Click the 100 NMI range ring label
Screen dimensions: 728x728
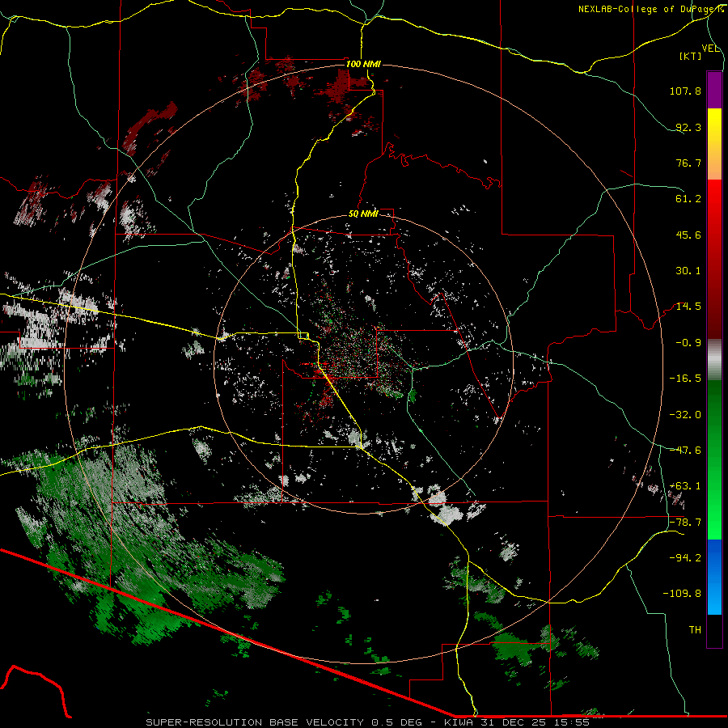tap(363, 64)
